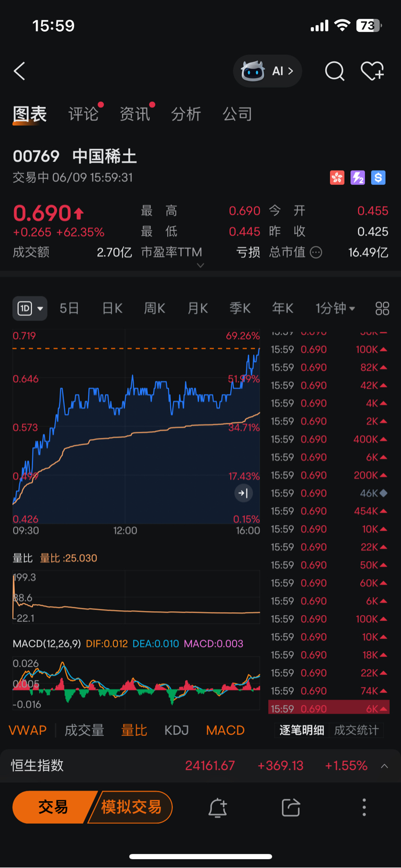Select the 成交统计 trade statistics tab
Screen dimensions: 401x868
pyautogui.click(x=357, y=730)
